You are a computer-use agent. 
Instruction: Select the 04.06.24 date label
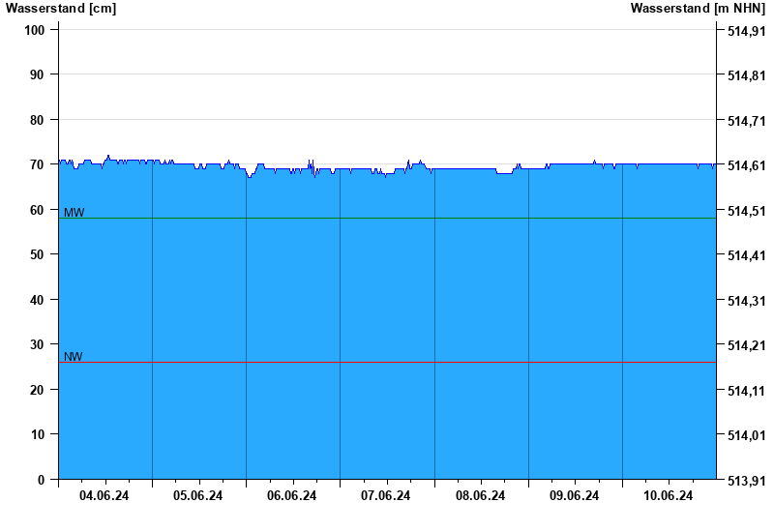tap(104, 495)
